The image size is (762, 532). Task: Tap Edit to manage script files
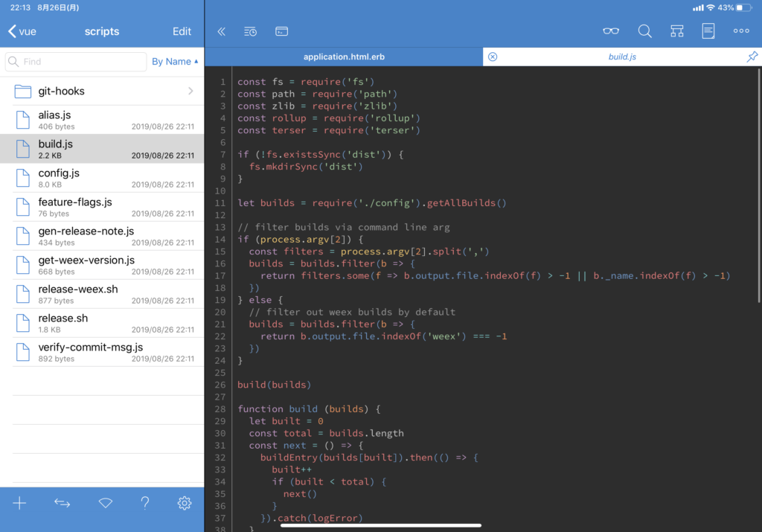[x=182, y=31]
